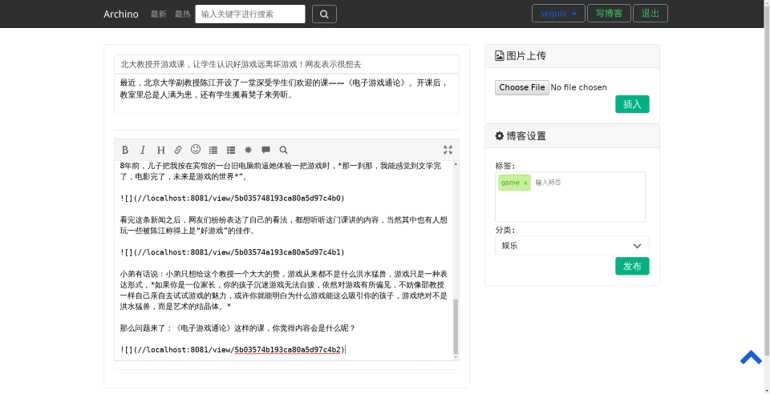Click the search magnifier button in navbar
Screen dimensions: 770x394
(x=324, y=14)
